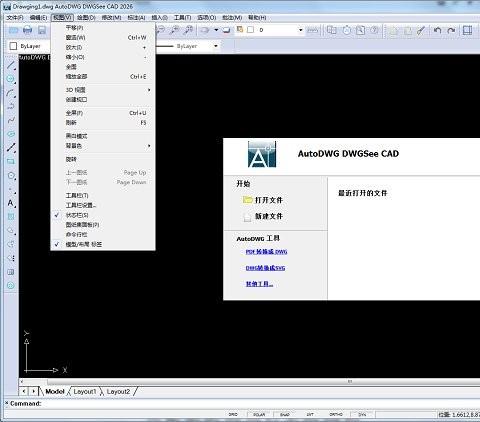Viewport: 480px width, 422px height.
Task: Select the Table tool in left toolbar
Action: (x=11, y=272)
